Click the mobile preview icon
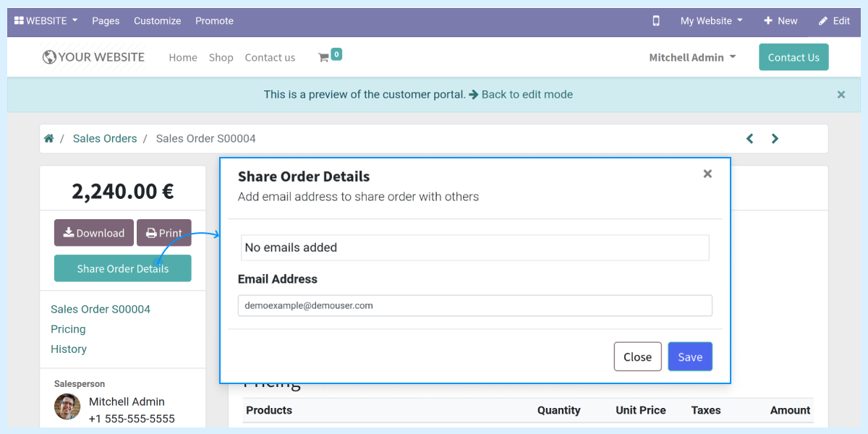 (655, 22)
